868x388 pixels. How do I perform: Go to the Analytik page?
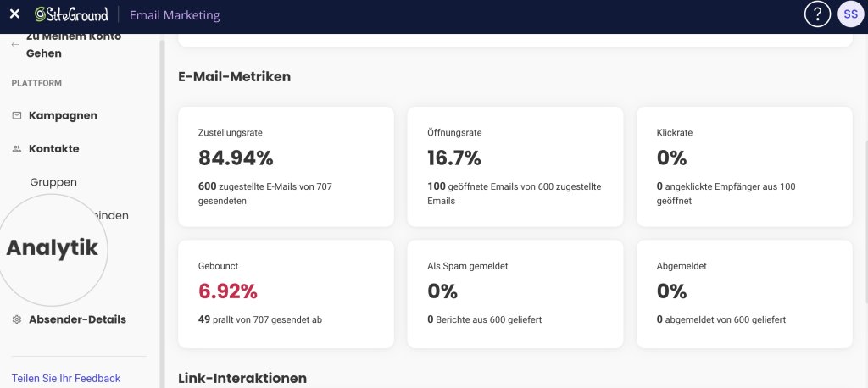pos(53,248)
